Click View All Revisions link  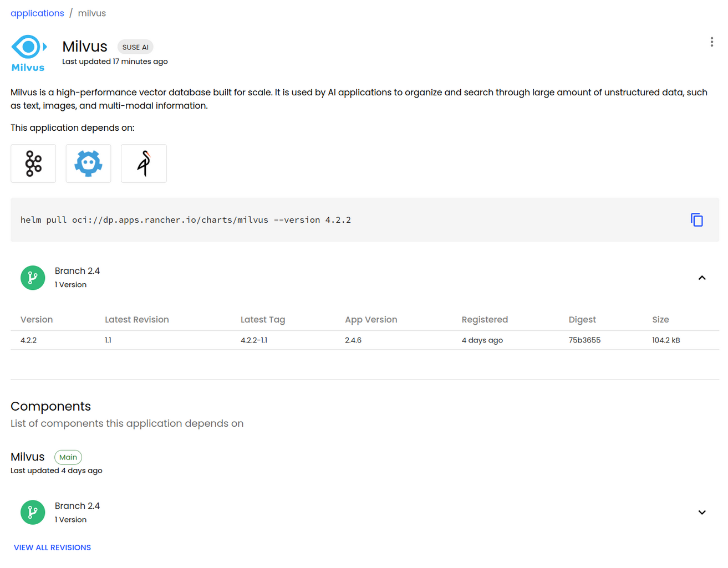click(x=52, y=547)
